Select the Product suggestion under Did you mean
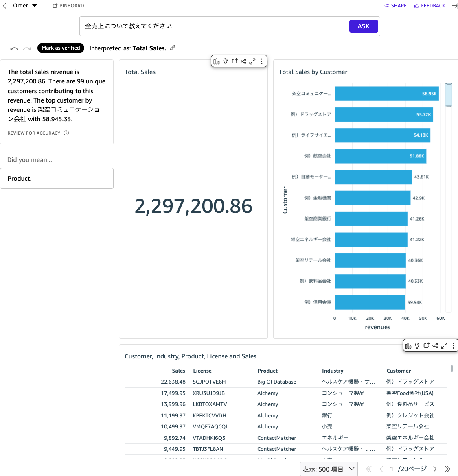Viewport: 458px width, 476px height. tap(57, 178)
